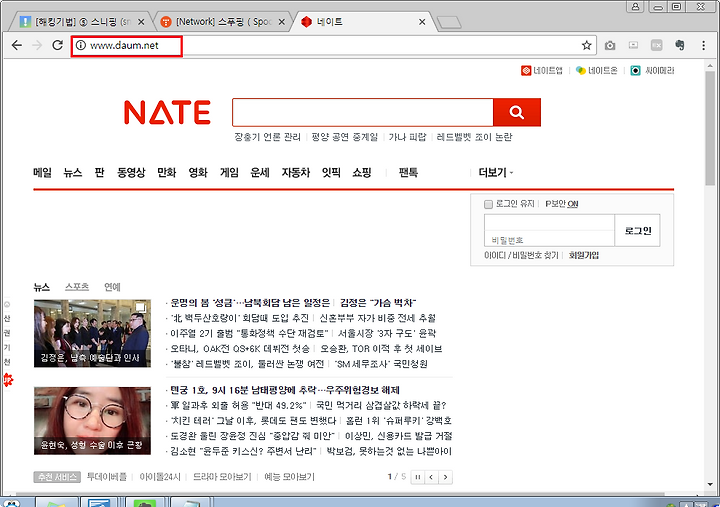Switch to the [Network] 스푸핑 tab
Screen dimensions: 720x507
pos(224,22)
